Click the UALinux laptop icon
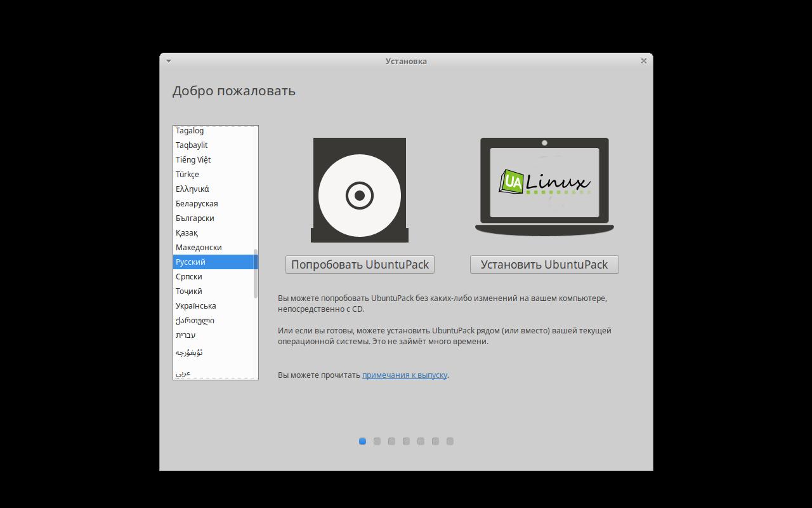The width and height of the screenshot is (812, 508). point(544,187)
